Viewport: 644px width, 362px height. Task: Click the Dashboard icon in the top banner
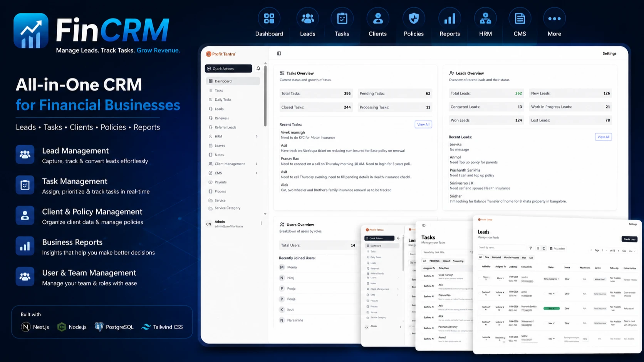pyautogui.click(x=269, y=18)
